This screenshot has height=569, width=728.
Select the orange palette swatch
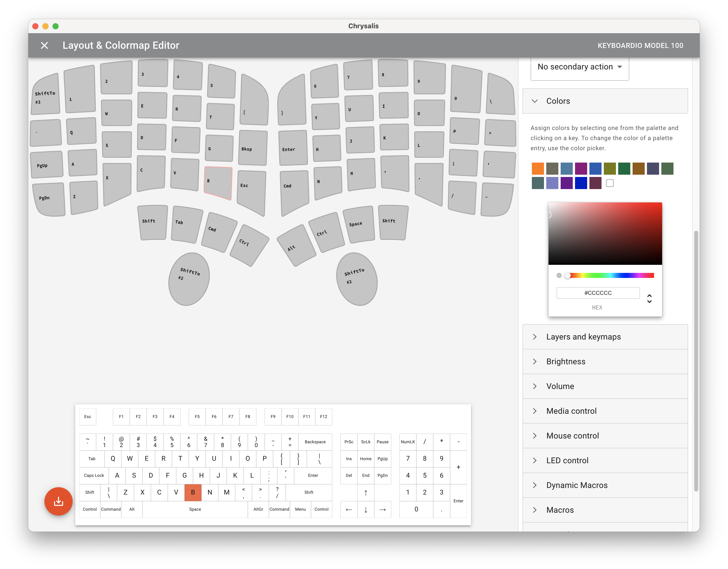[537, 168]
